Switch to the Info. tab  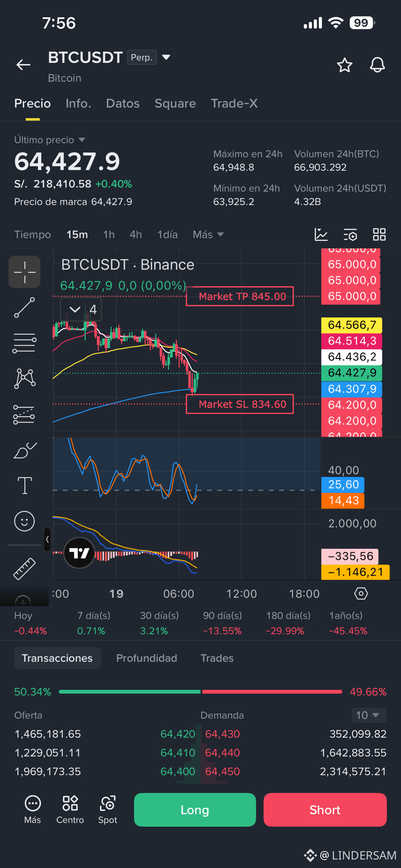tap(78, 103)
